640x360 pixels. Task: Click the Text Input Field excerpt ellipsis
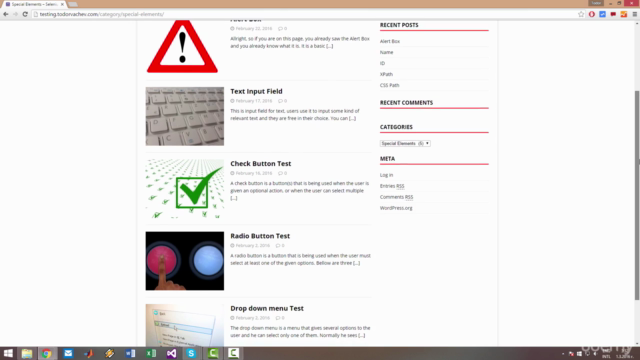(352, 118)
